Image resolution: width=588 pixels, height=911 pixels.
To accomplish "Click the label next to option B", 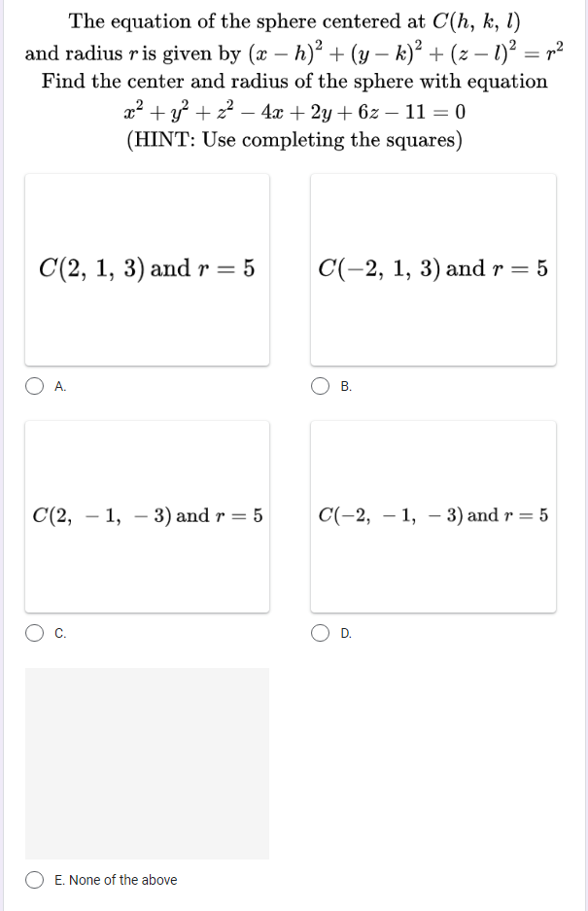I will tap(346, 386).
